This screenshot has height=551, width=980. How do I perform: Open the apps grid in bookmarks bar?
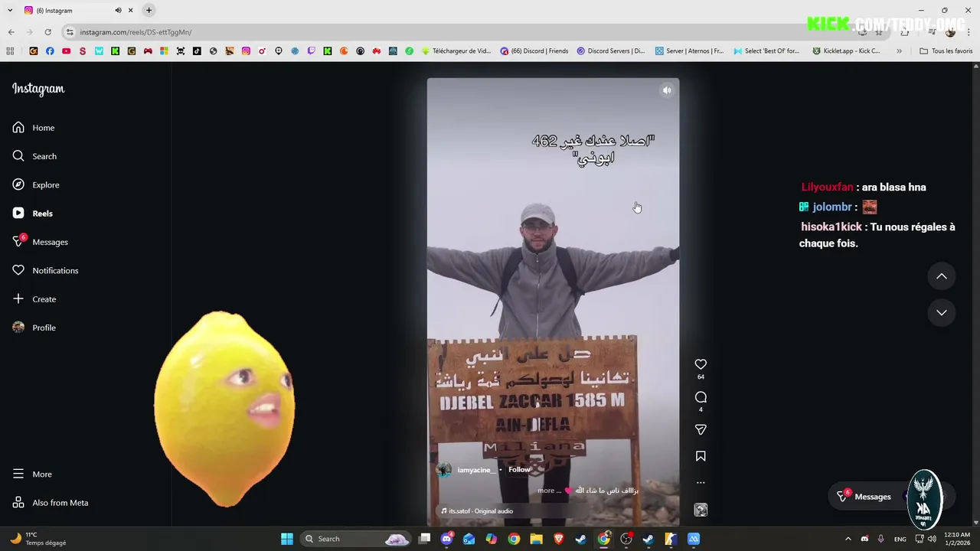[10, 51]
